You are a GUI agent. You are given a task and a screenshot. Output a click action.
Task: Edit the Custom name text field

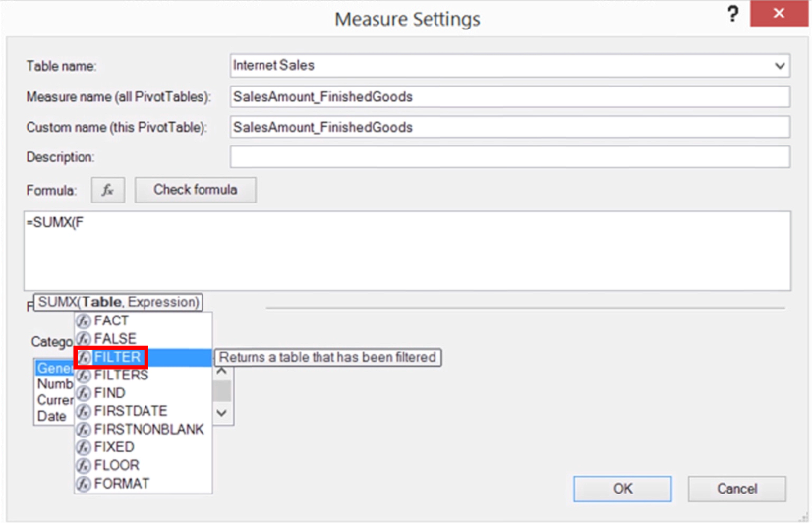(x=509, y=127)
